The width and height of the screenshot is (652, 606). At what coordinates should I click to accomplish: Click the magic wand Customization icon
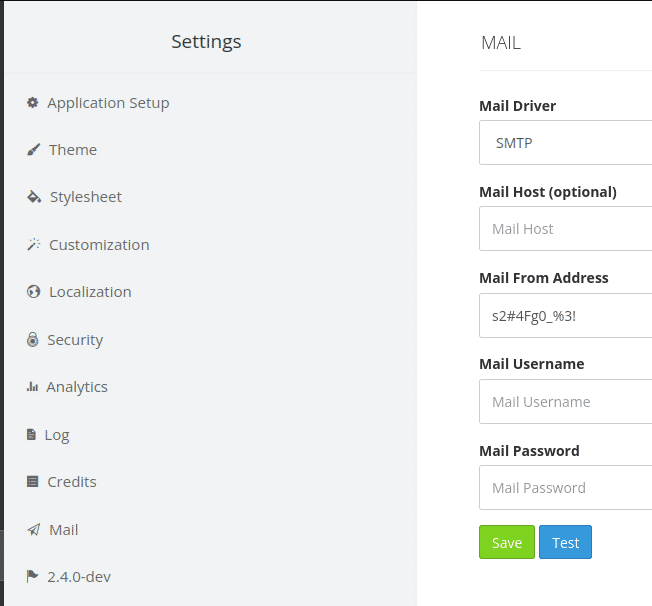tap(34, 245)
